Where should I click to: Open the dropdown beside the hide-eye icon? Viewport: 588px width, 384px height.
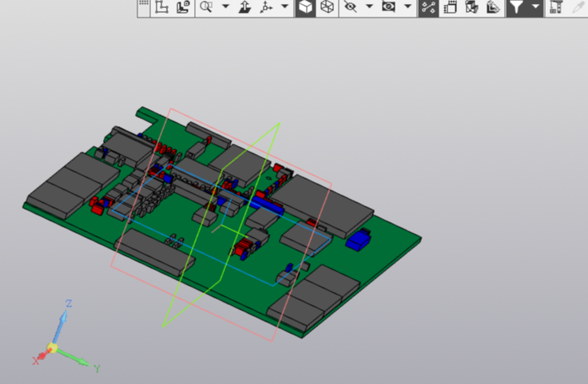coord(369,8)
